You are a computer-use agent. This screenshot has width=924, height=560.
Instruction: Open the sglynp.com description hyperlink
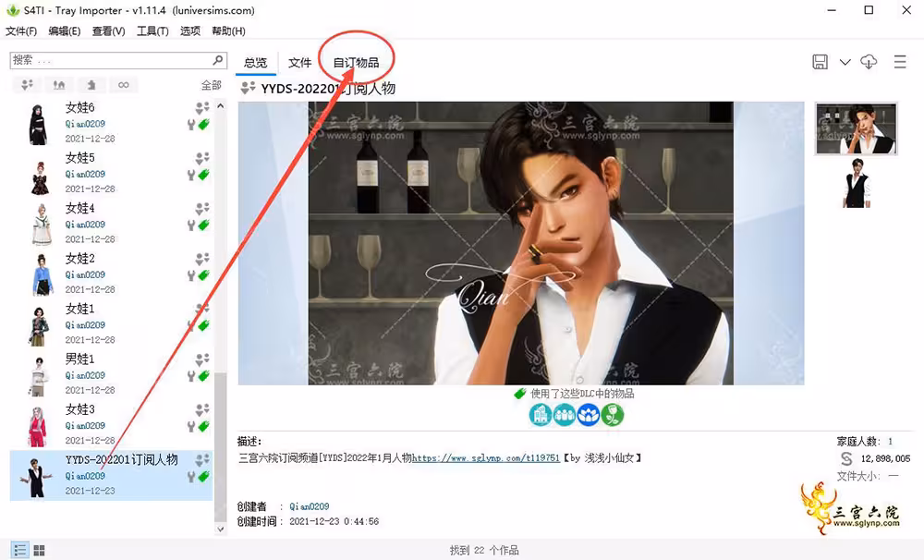(486, 458)
